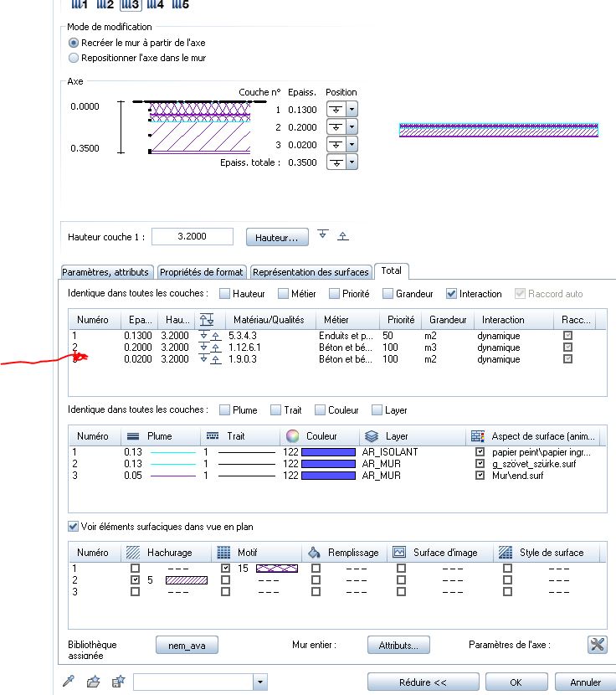Click height arrows icon in row 1.9.0.3
This screenshot has width=616, height=695.
click(x=209, y=359)
